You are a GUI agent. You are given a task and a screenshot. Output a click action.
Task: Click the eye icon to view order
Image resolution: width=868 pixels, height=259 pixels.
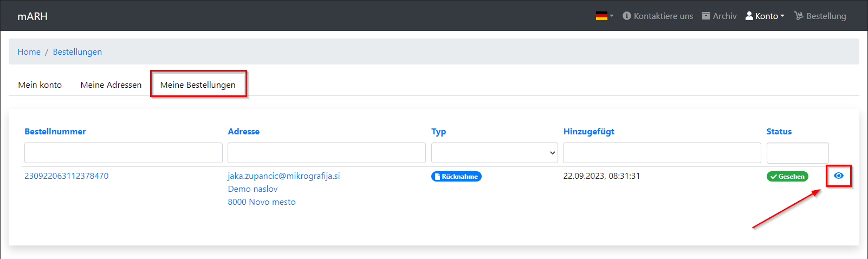point(838,176)
